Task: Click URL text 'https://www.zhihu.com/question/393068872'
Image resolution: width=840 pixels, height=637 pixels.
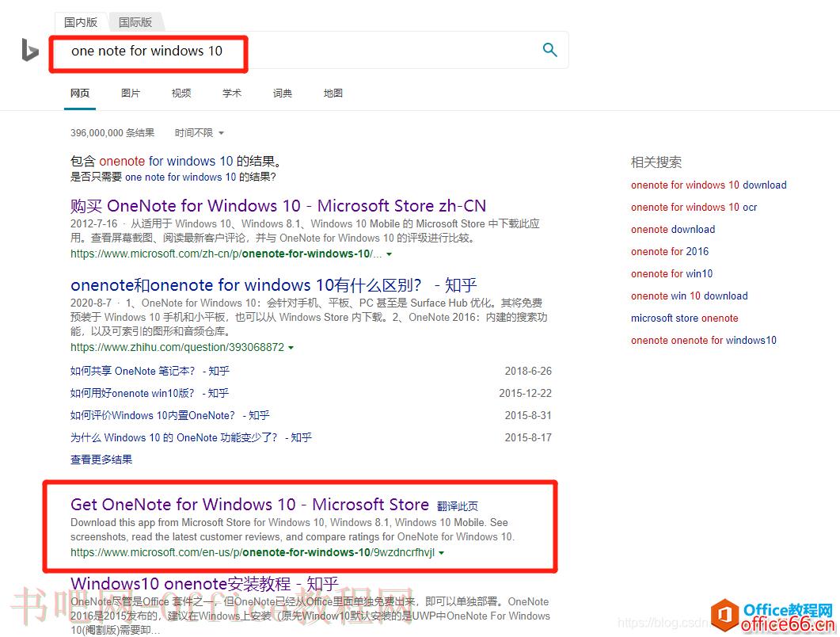Action: coord(177,348)
